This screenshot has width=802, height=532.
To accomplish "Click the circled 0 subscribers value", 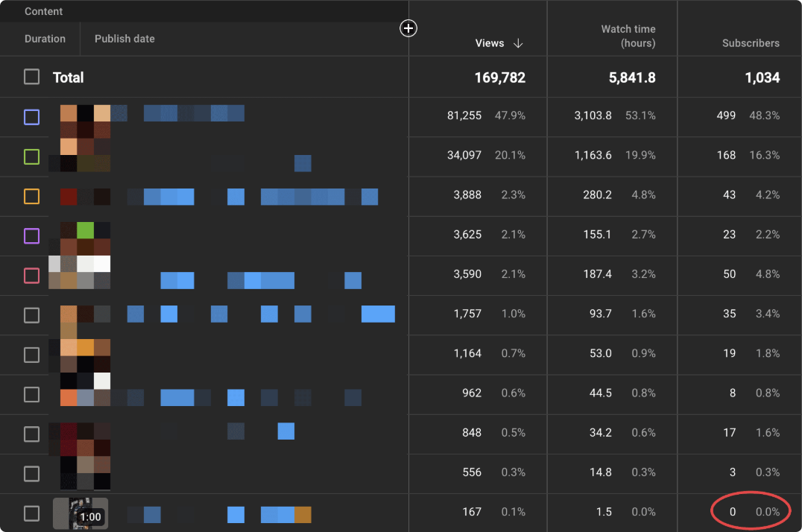I will pyautogui.click(x=733, y=512).
